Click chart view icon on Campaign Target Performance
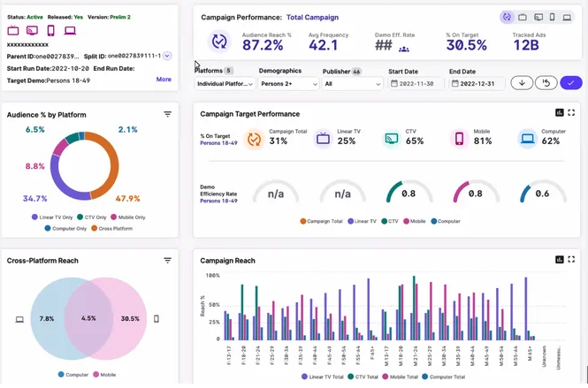 [x=559, y=112]
